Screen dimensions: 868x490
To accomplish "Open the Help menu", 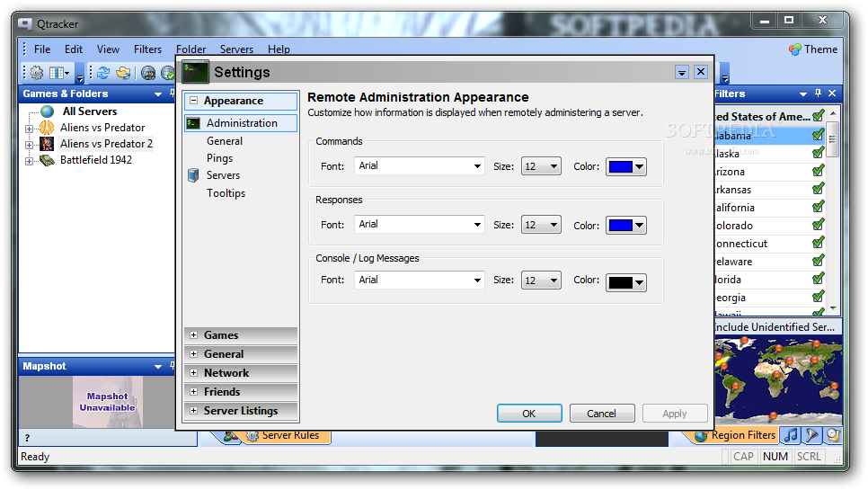I will pos(279,49).
